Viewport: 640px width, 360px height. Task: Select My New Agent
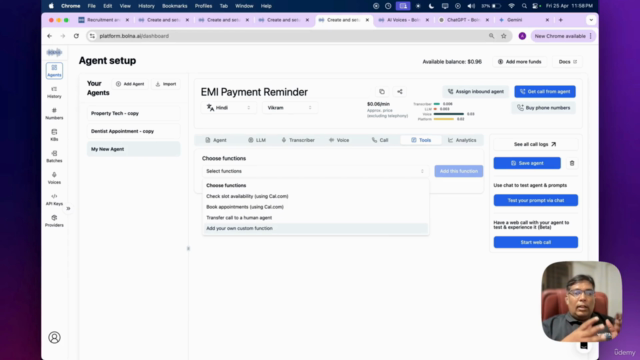tap(133, 149)
